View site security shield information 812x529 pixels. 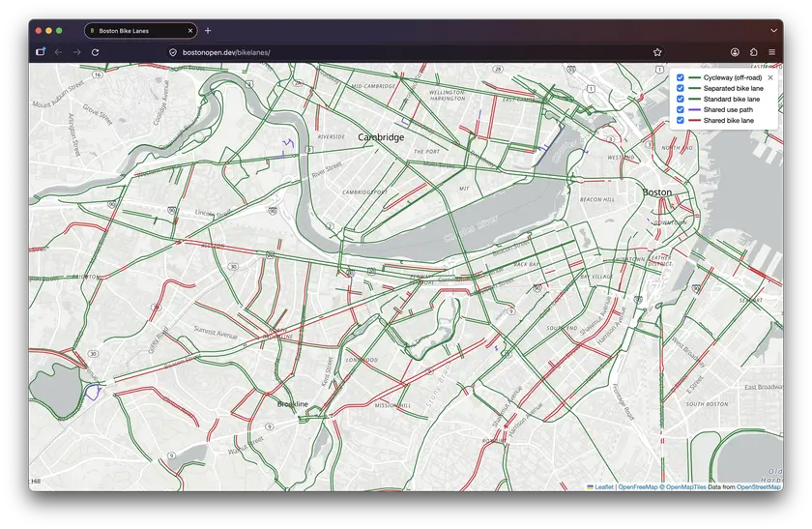pyautogui.click(x=173, y=52)
